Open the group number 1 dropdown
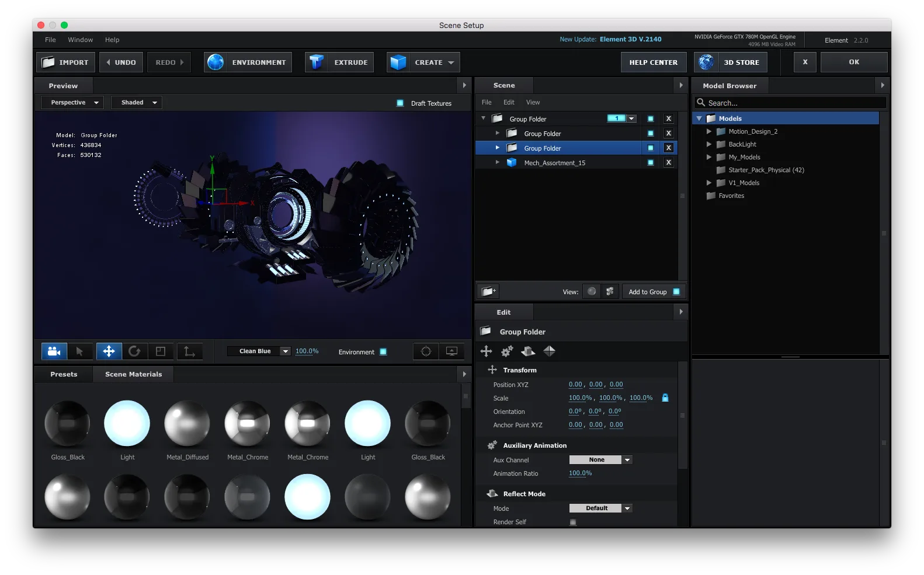The height and width of the screenshot is (575, 924). coord(631,119)
